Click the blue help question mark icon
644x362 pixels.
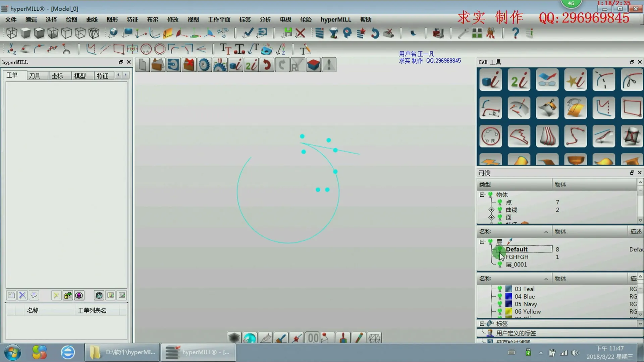[x=516, y=33]
